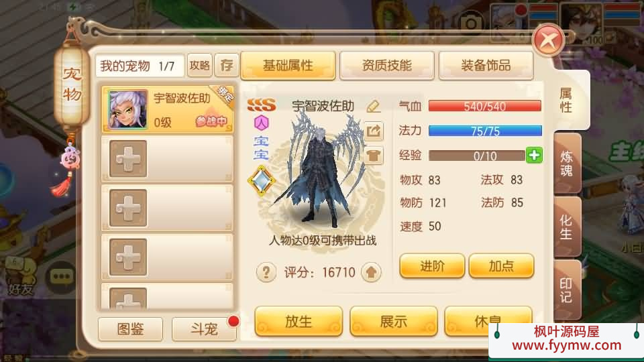Click the 加点 button
The width and height of the screenshot is (644, 362).
pos(501,266)
